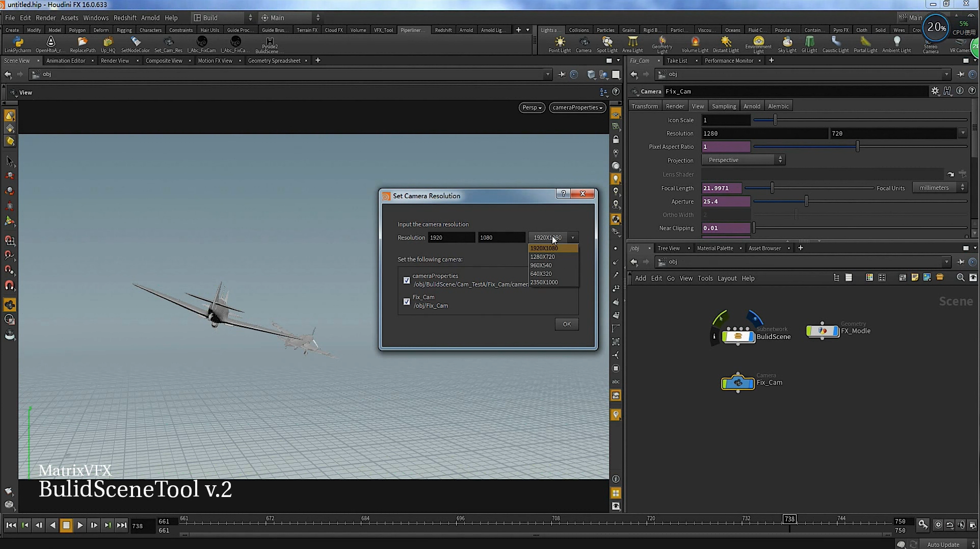Open the Layout menu in network editor
980x549 pixels.
727,278
